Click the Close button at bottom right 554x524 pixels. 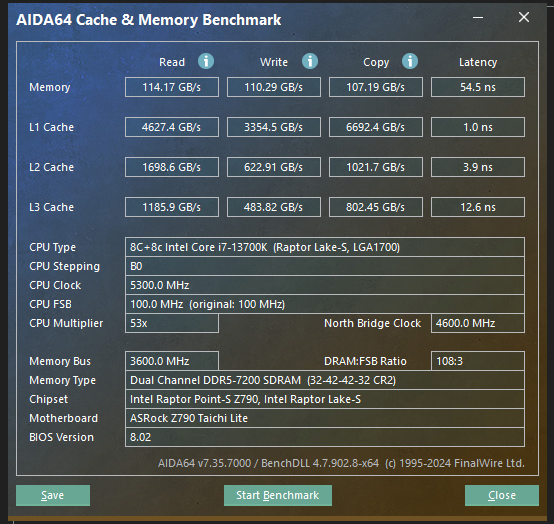click(502, 495)
